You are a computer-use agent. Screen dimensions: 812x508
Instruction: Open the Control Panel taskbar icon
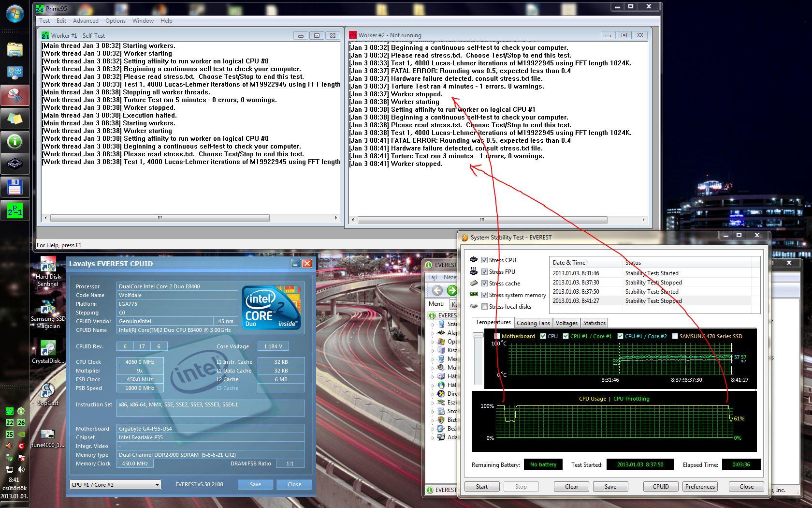point(14,73)
